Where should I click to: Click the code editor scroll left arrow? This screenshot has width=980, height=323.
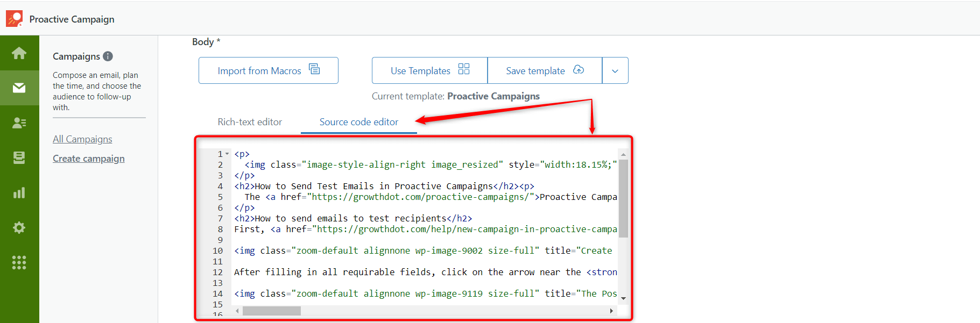click(x=237, y=311)
